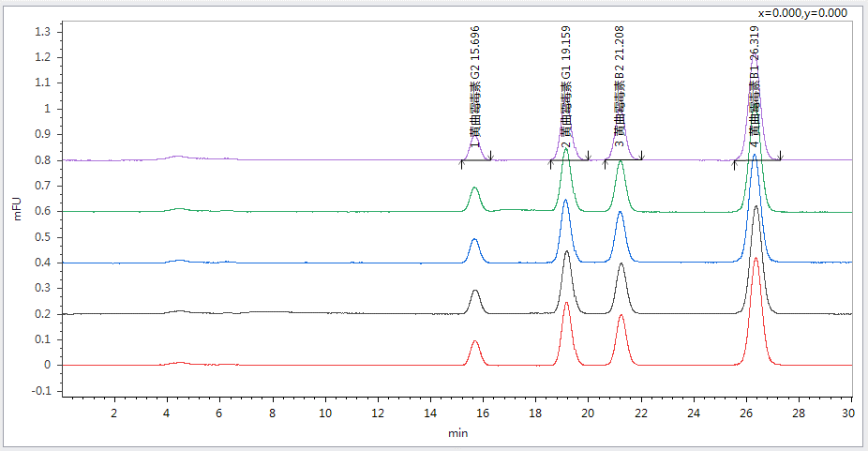Click the min x-axis label
Image resolution: width=868 pixels, height=451 pixels.
[457, 432]
